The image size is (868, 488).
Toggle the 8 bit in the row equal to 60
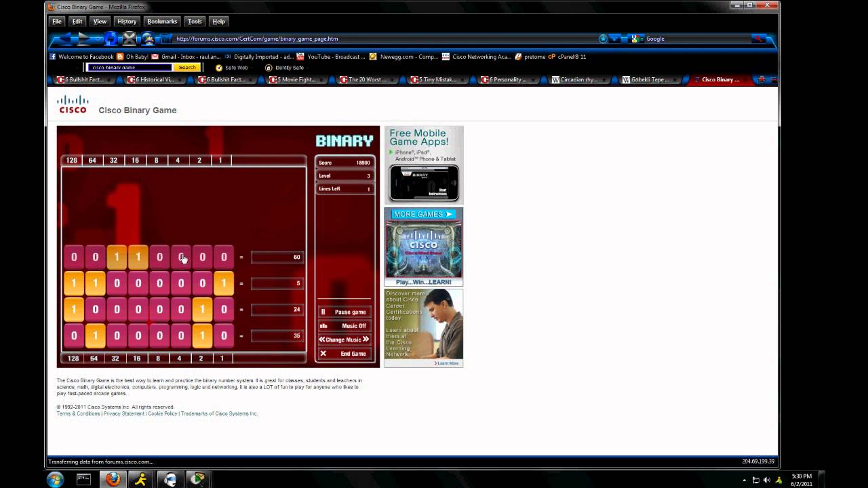click(x=159, y=257)
